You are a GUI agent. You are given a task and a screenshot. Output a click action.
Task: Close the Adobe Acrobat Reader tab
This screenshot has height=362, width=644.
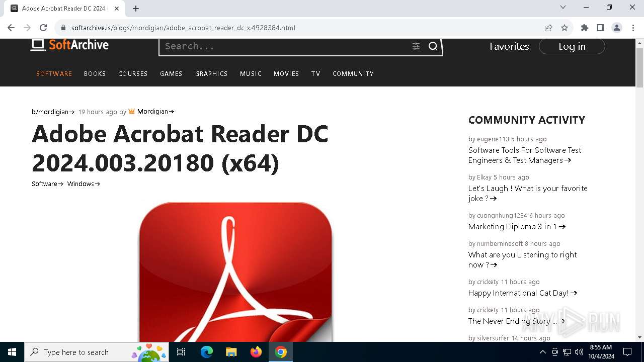[117, 8]
